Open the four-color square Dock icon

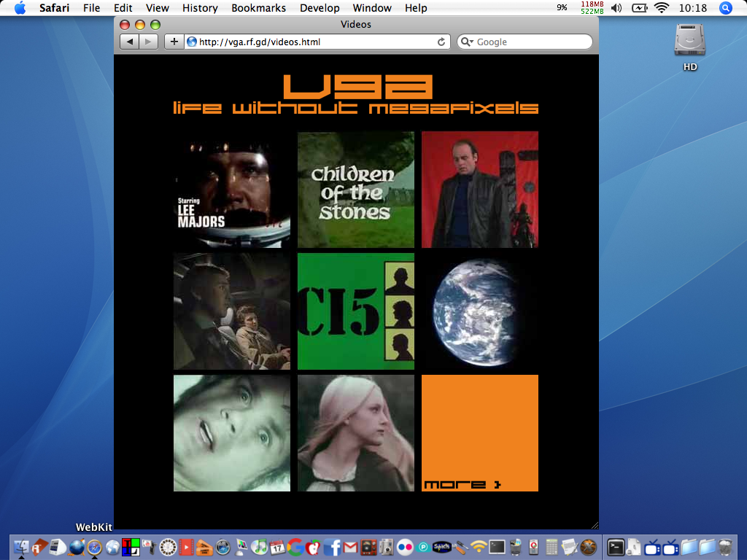click(131, 547)
